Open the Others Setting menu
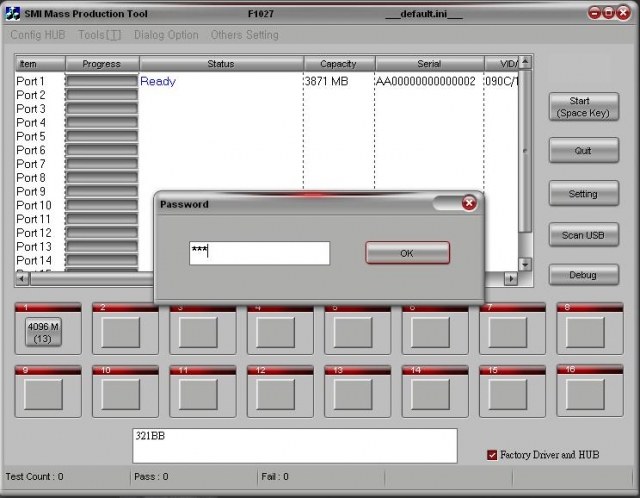This screenshot has width=640, height=498. point(244,35)
